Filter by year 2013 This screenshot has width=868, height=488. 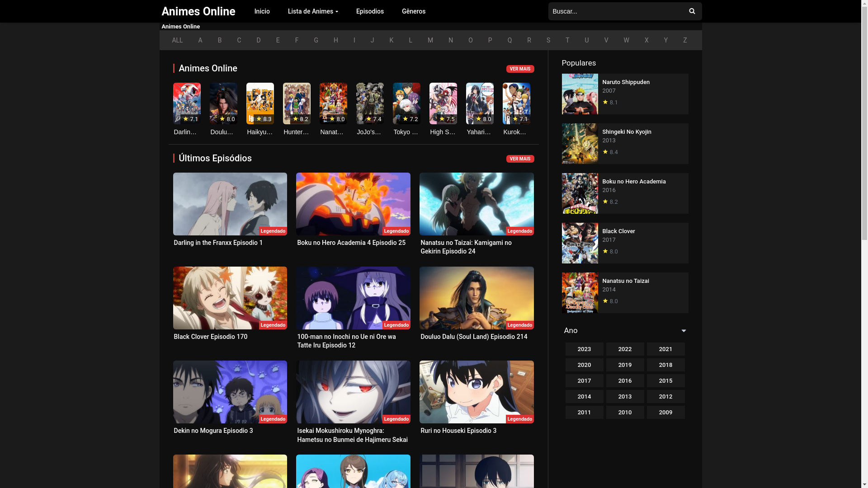point(625,397)
